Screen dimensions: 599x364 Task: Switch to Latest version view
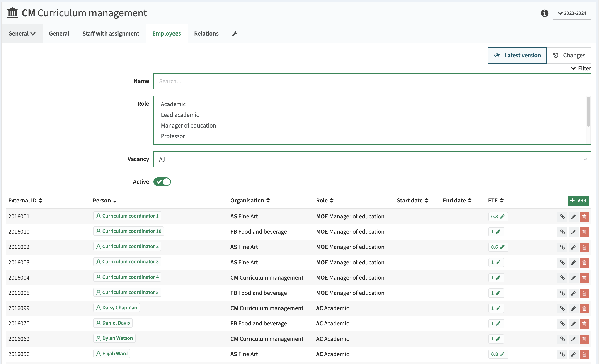coord(517,55)
